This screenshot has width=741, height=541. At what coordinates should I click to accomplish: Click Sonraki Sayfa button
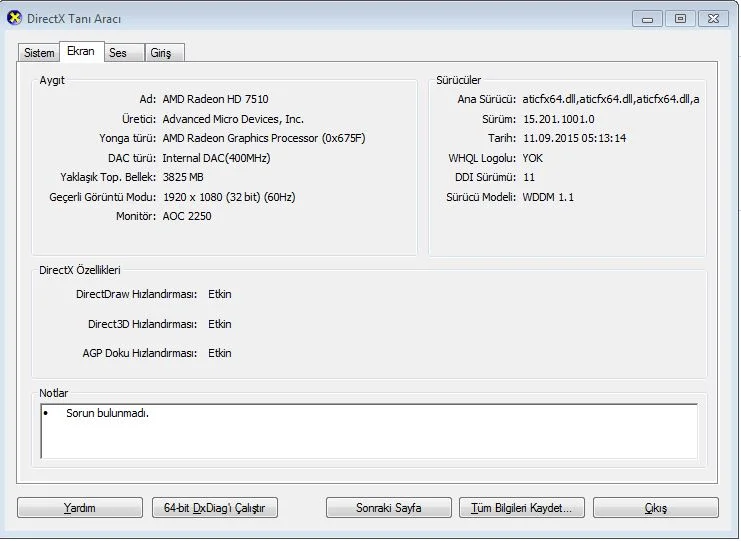click(388, 508)
